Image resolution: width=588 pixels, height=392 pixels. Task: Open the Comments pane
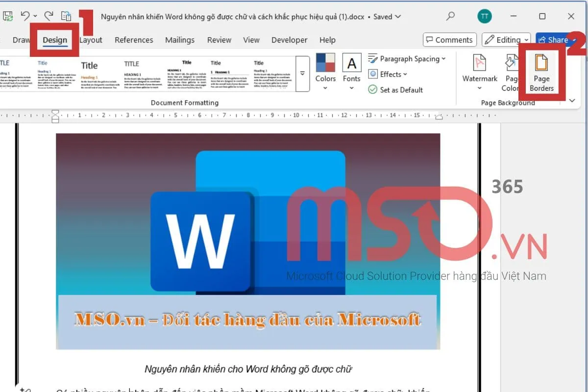[449, 40]
